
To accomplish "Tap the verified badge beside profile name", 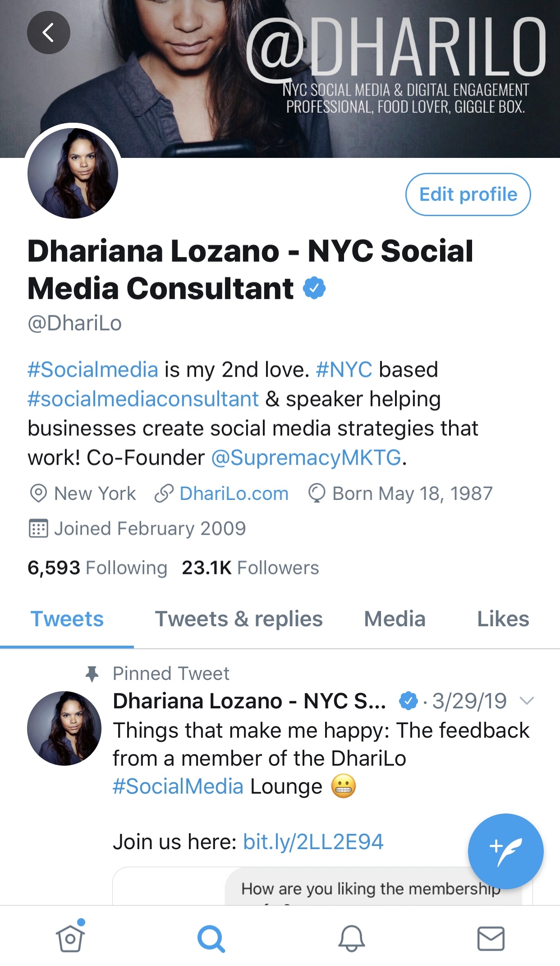I will (314, 288).
